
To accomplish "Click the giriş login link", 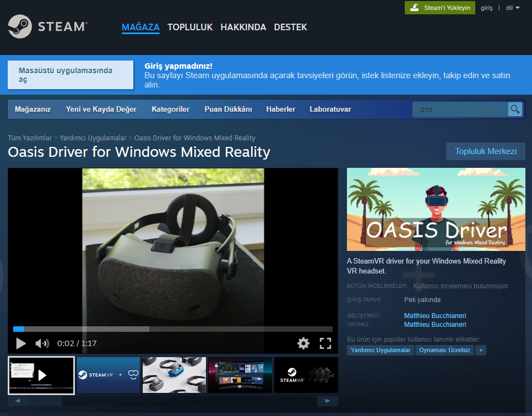I will (x=486, y=8).
